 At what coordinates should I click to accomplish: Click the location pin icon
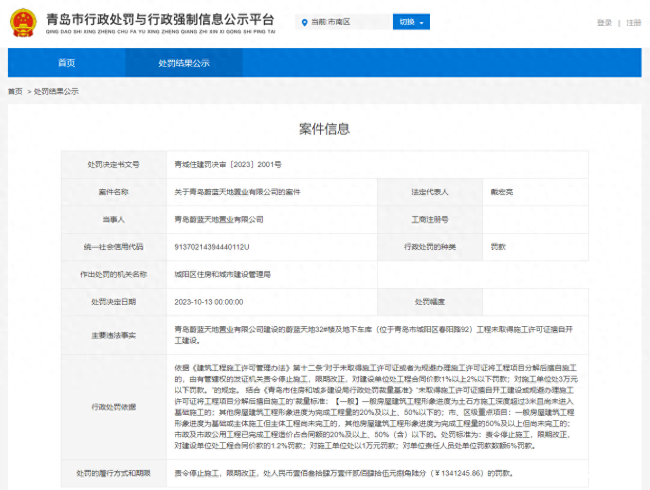[x=305, y=22]
